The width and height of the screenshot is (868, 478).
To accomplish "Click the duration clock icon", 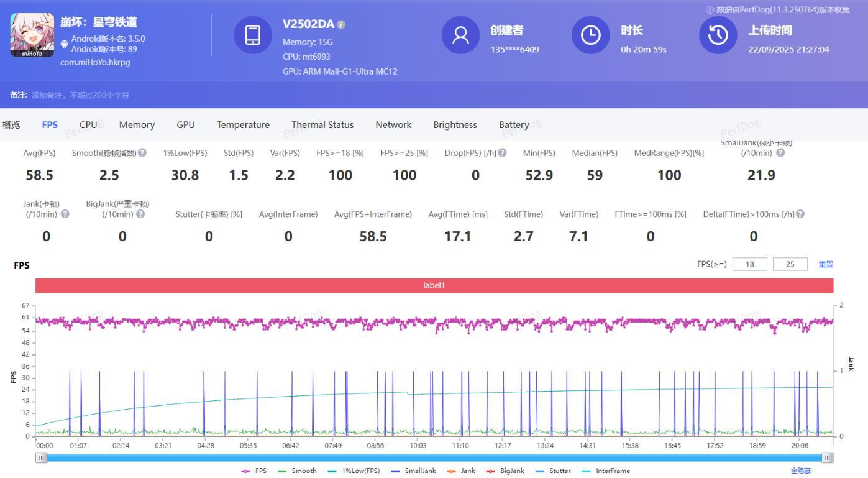I will click(590, 35).
